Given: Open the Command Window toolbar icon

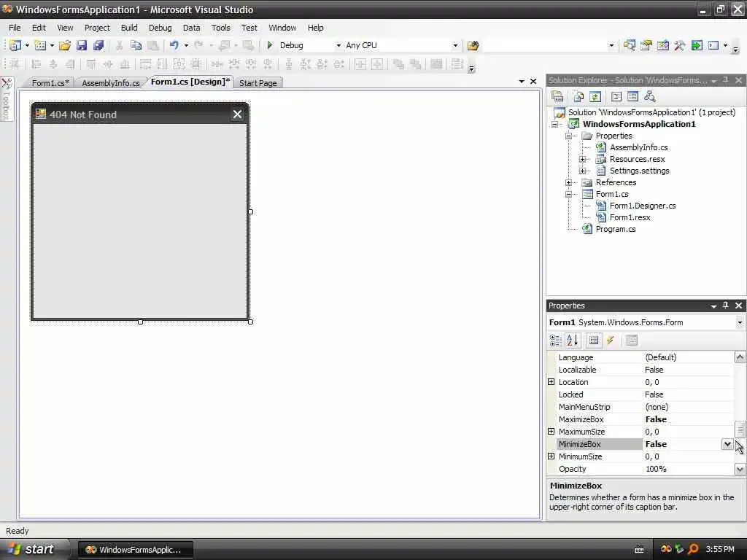Looking at the screenshot, I should click(x=713, y=45).
